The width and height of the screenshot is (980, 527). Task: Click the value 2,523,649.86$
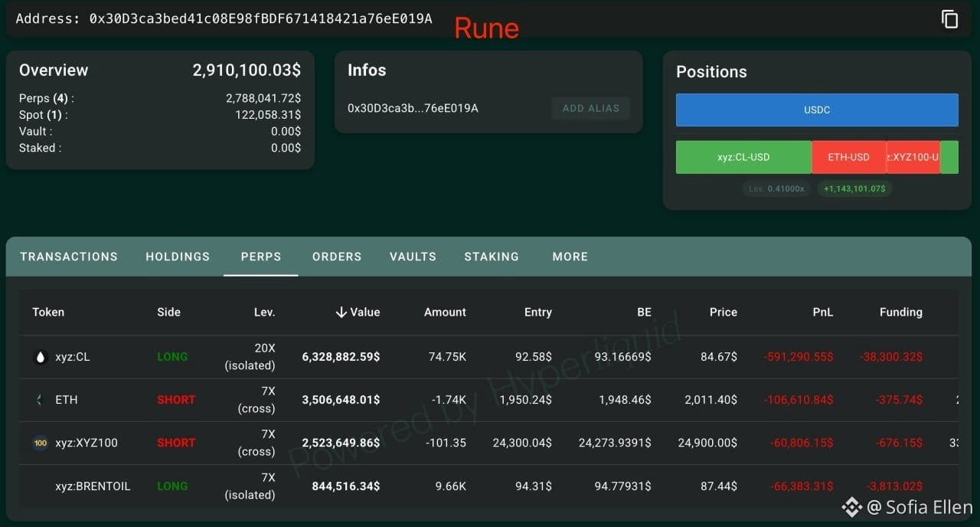click(x=341, y=443)
